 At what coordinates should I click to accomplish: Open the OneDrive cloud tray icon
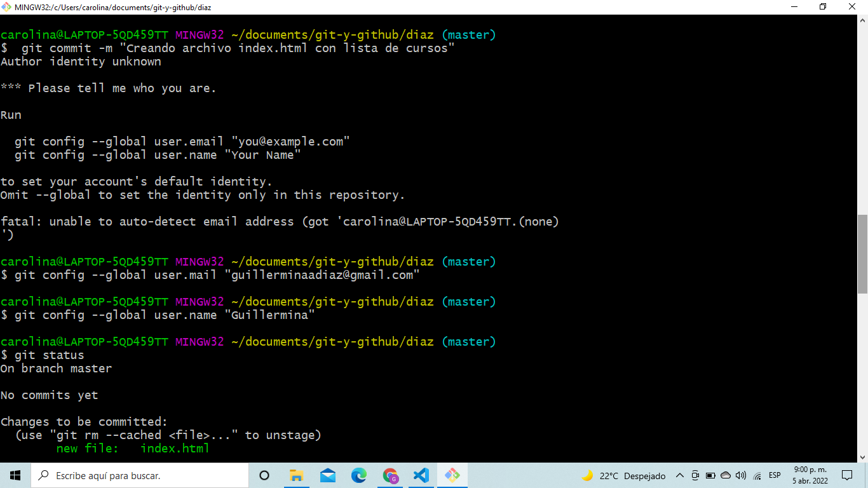726,475
